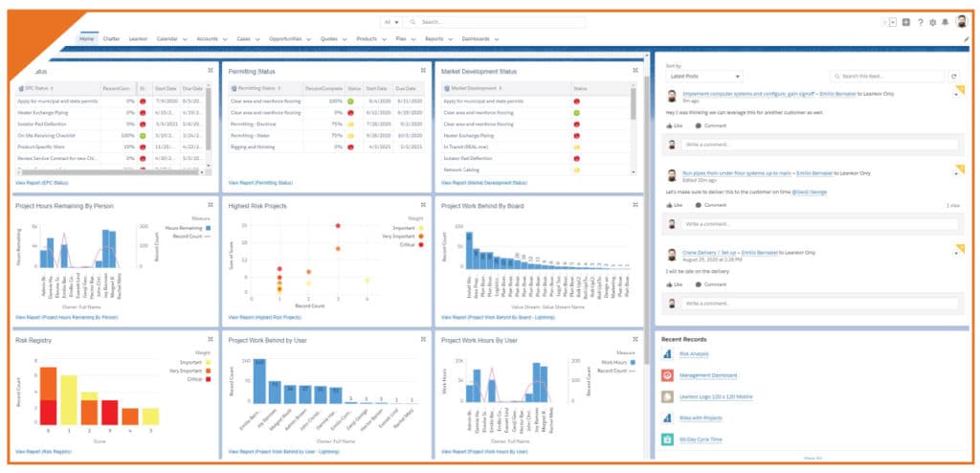Like the 'Implement computer systems' post
The image size is (980, 473).
(674, 125)
